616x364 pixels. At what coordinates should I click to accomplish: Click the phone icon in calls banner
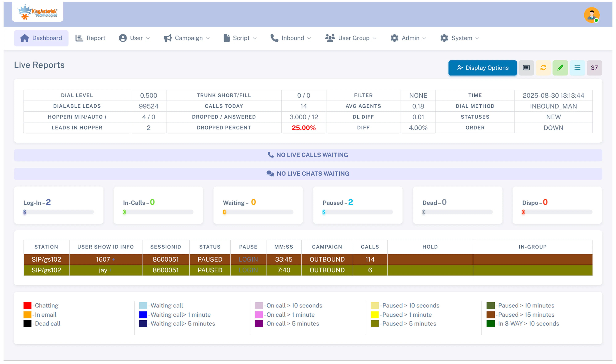pos(270,155)
